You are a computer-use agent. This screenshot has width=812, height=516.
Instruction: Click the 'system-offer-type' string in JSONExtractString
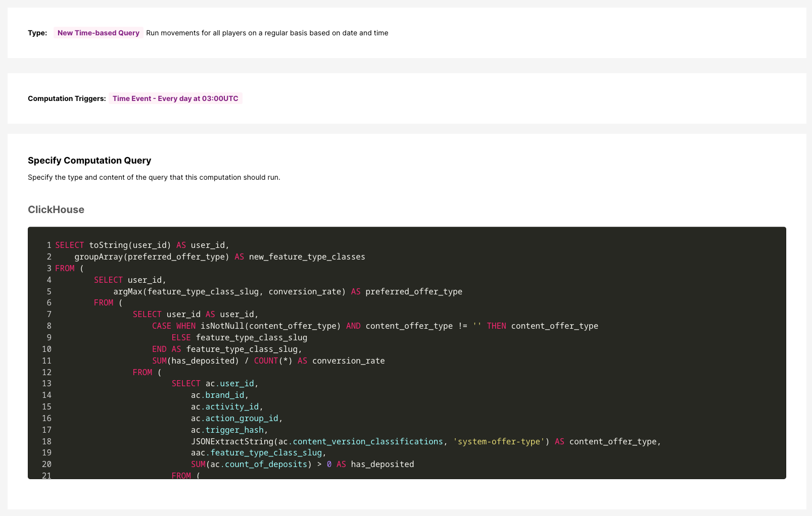[498, 442]
